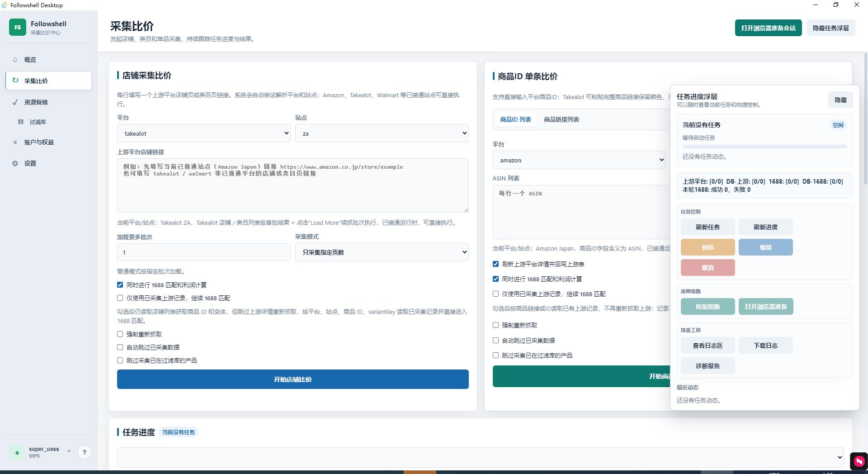Click the blue 继续 button
Image resolution: width=868 pixels, height=474 pixels.
(765, 247)
